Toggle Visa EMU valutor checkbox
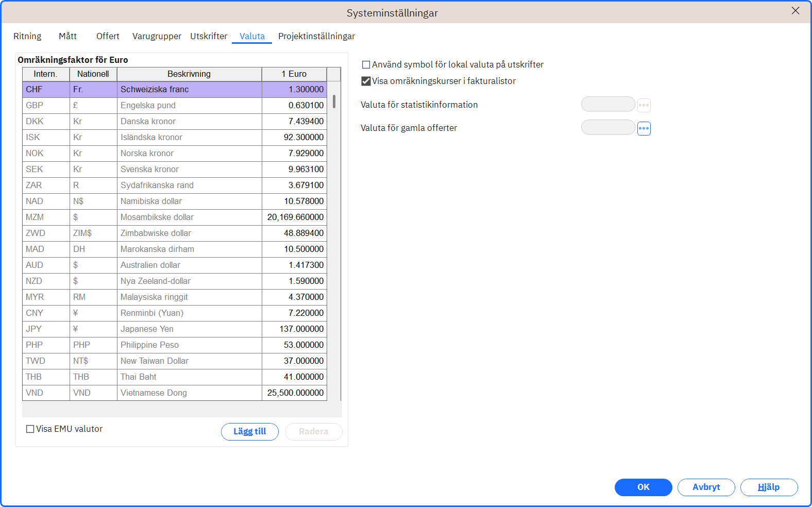This screenshot has width=812, height=507. pos(30,429)
